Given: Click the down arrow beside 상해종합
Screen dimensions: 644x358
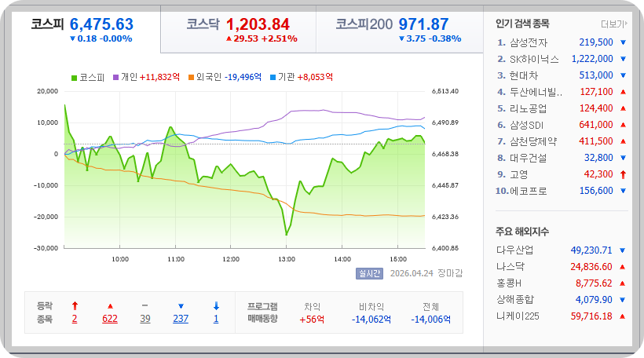Looking at the screenshot, I should tap(622, 300).
